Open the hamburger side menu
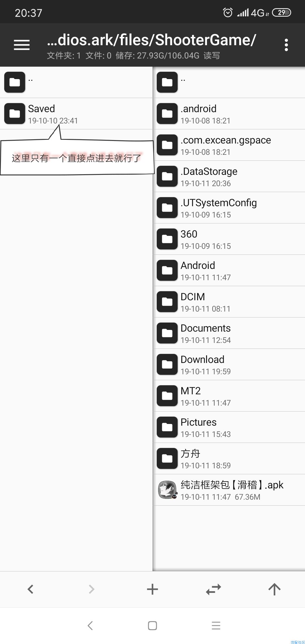The image size is (305, 644). [x=22, y=45]
